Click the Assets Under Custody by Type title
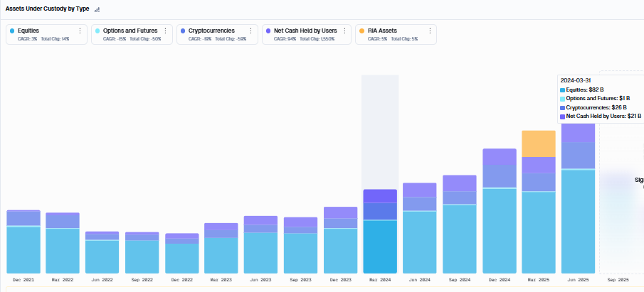The image size is (644, 292). (x=47, y=9)
